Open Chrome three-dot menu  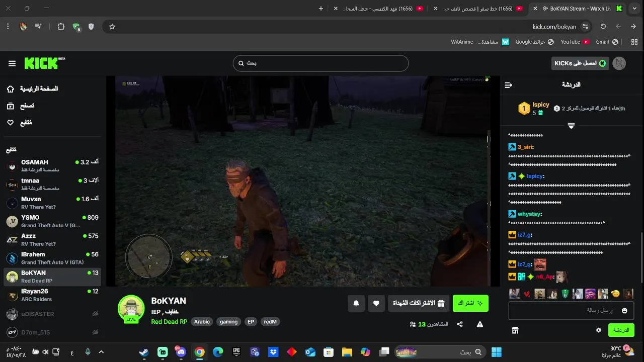pos(8,27)
